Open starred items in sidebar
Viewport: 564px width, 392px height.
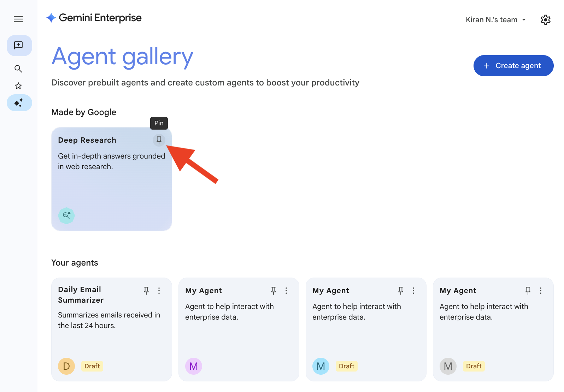click(x=18, y=86)
